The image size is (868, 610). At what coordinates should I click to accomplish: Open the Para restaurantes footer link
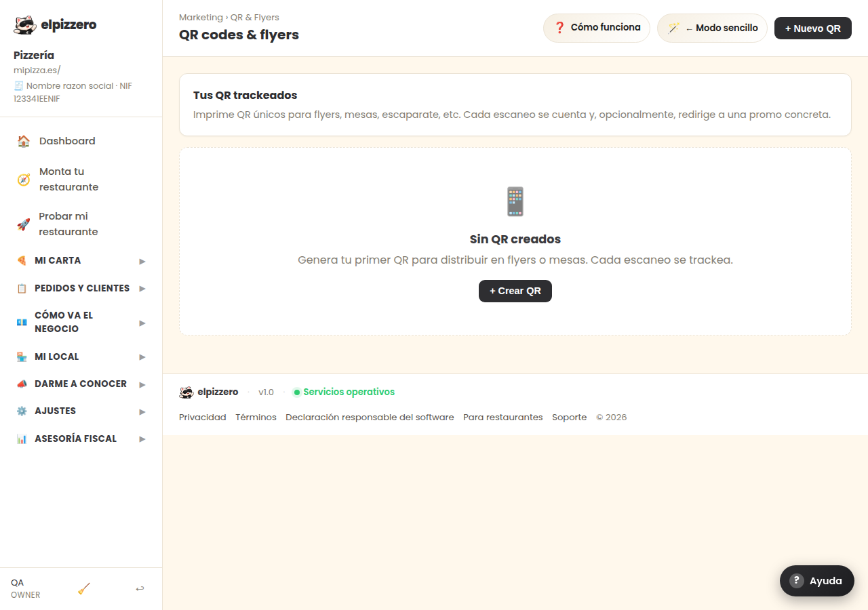click(x=503, y=418)
